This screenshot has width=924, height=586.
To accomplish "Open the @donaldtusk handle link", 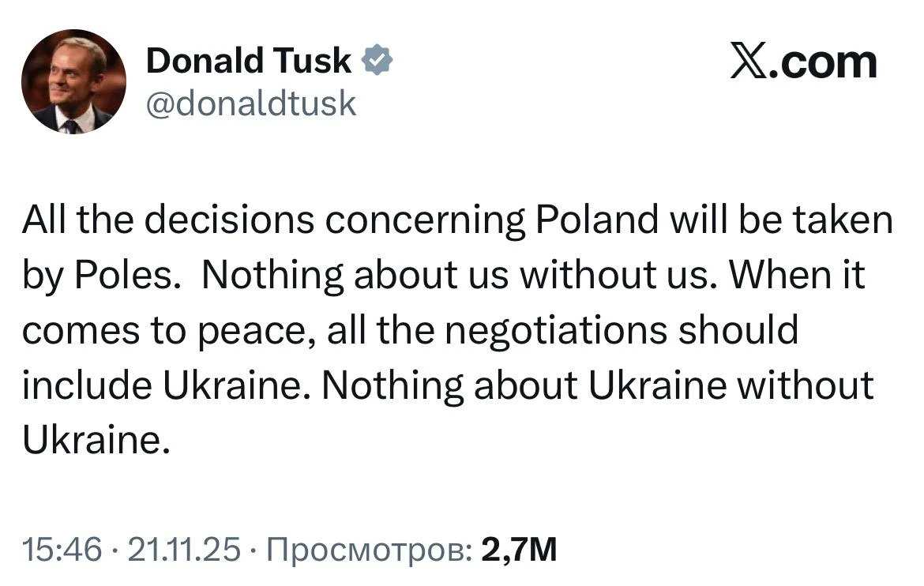I will 251,103.
